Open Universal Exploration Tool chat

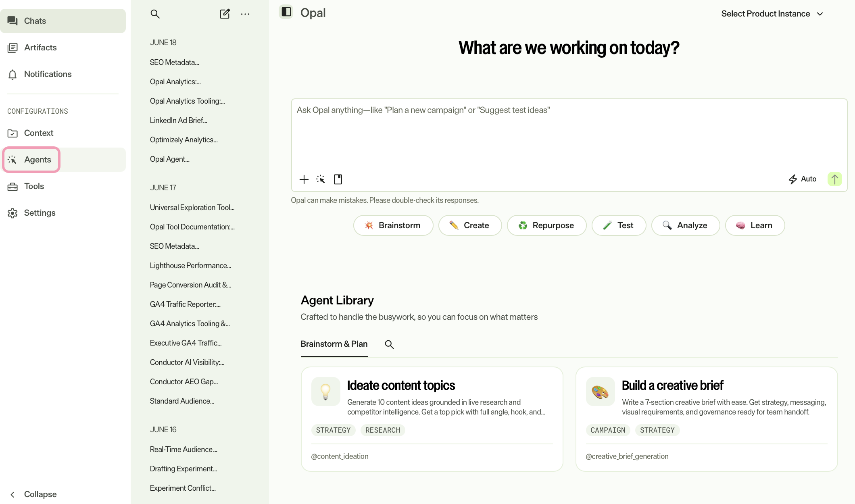[192, 208]
